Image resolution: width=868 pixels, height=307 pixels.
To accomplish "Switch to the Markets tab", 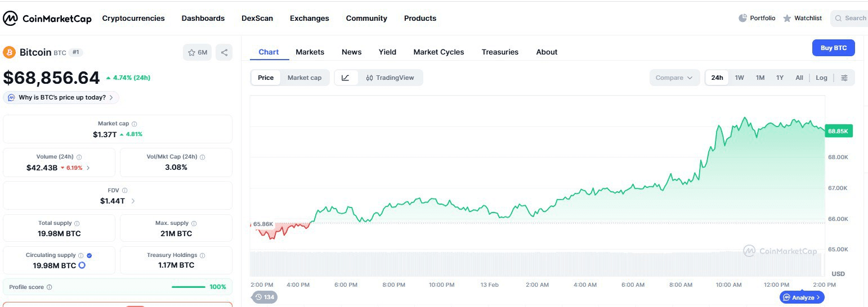I will (x=310, y=52).
